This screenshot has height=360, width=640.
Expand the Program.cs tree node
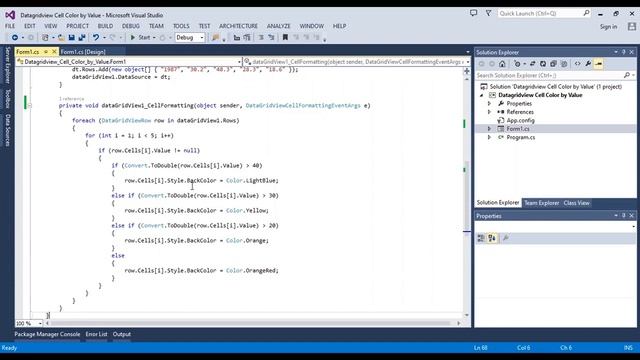(x=489, y=138)
